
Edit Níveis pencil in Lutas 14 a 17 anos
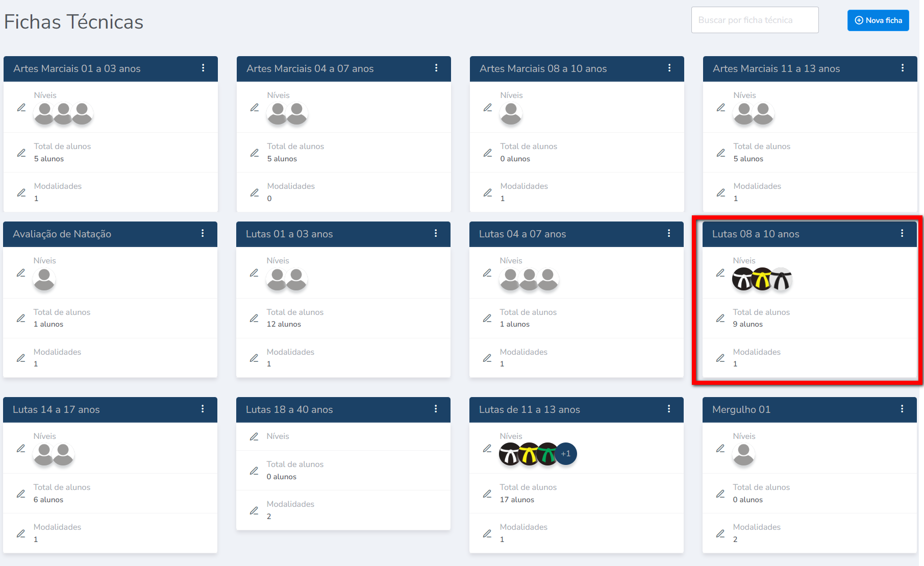tap(21, 449)
